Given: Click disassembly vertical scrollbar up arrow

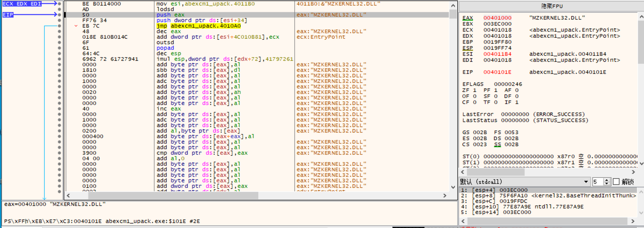Looking at the screenshot, I should pyautogui.click(x=453, y=6).
